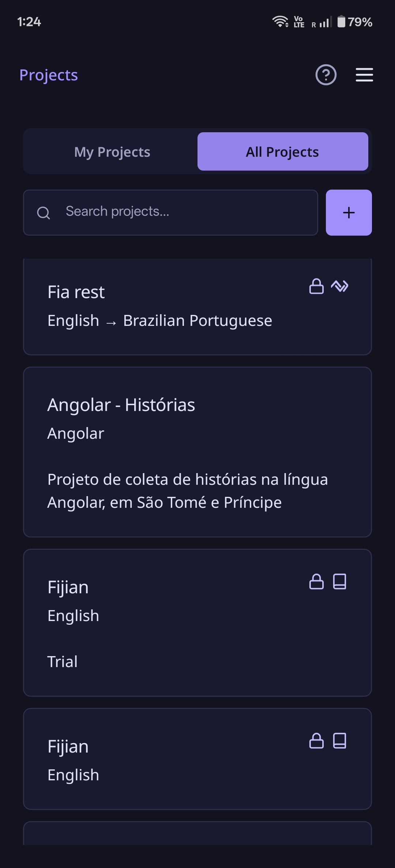Screen dimensions: 395x868
Task: Focus the Search projects field
Action: pos(170,213)
